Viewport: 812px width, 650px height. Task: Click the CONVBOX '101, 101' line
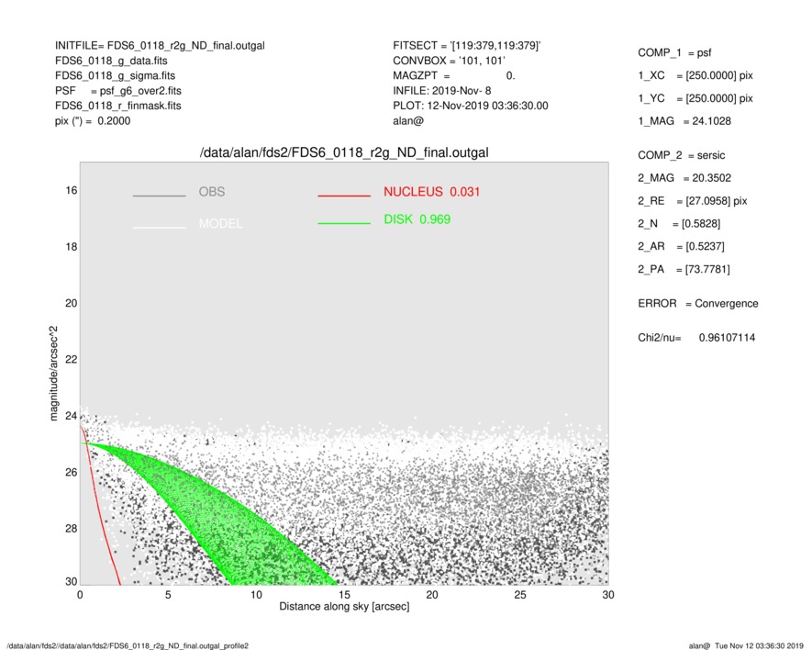pos(449,61)
